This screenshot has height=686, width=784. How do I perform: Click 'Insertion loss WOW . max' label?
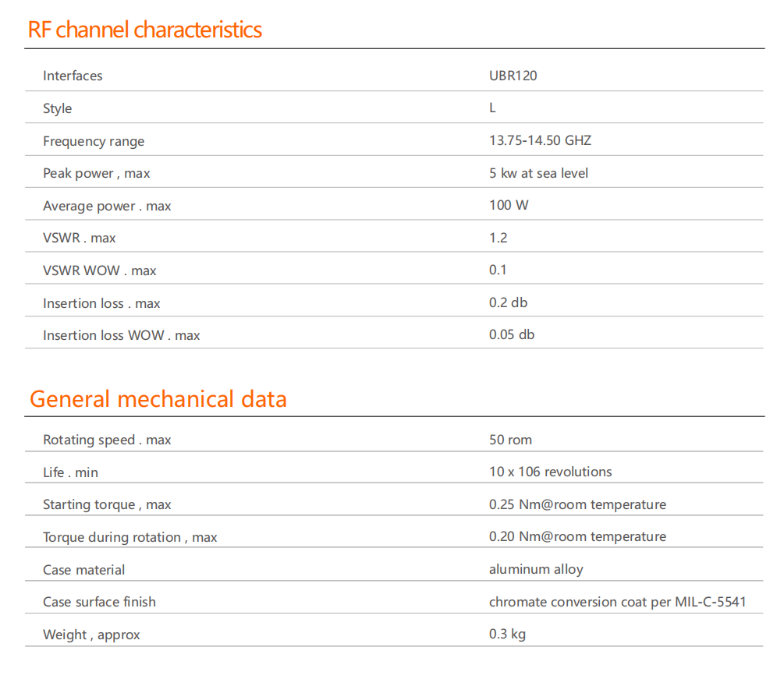click(122, 335)
